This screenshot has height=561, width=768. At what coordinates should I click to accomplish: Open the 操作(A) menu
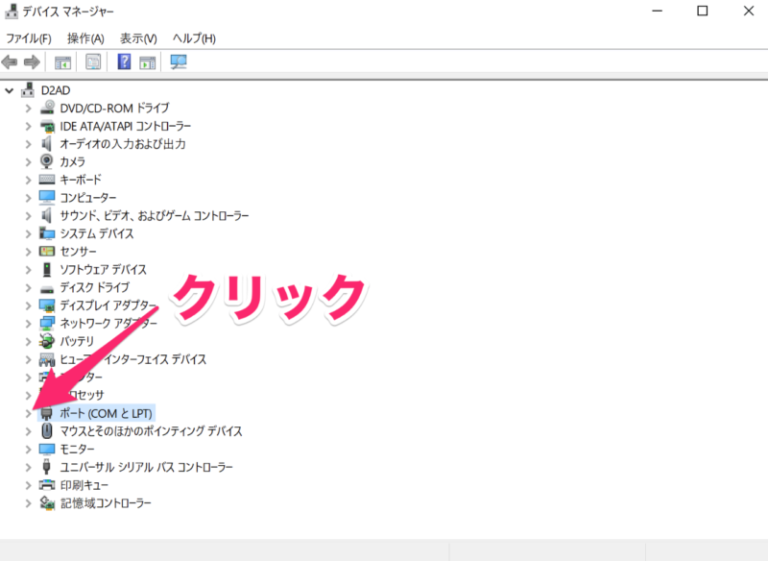pos(85,38)
